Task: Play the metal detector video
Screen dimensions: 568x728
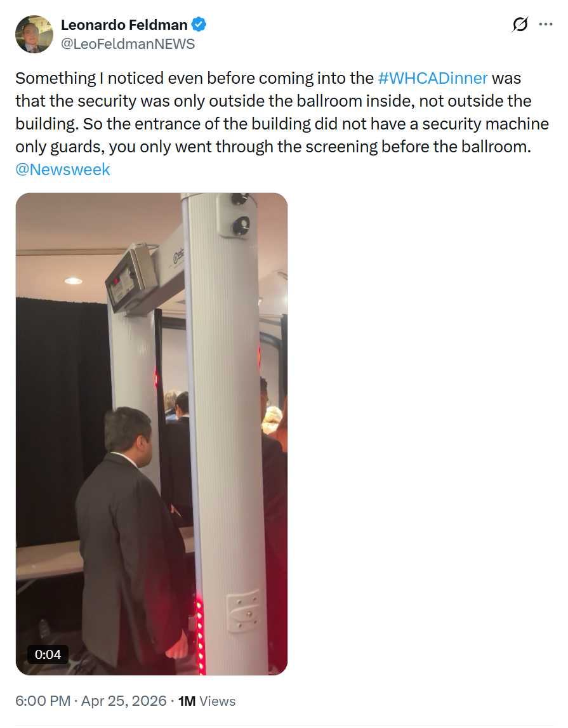Action: pos(152,433)
